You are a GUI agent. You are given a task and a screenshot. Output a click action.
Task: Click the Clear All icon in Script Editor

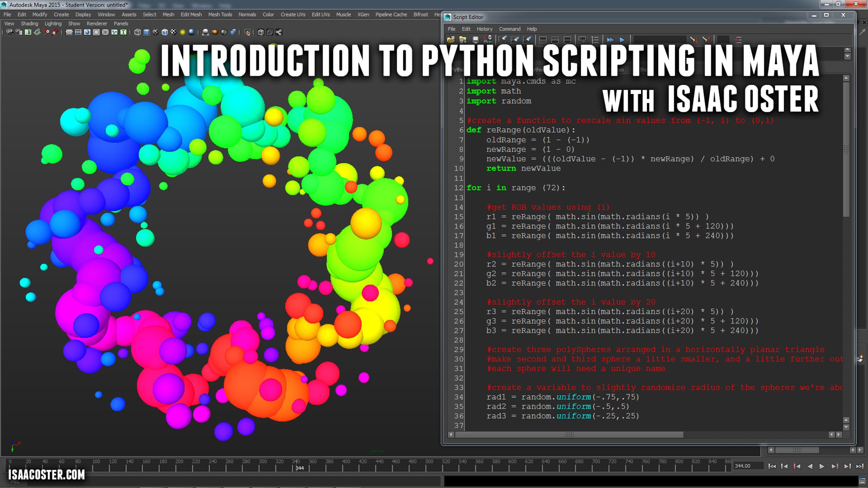pos(527,40)
